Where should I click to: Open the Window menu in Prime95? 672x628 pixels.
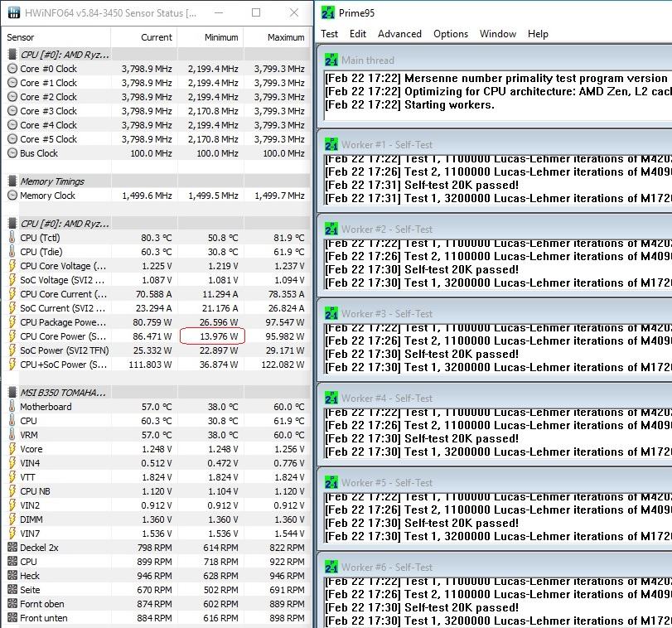coord(497,34)
